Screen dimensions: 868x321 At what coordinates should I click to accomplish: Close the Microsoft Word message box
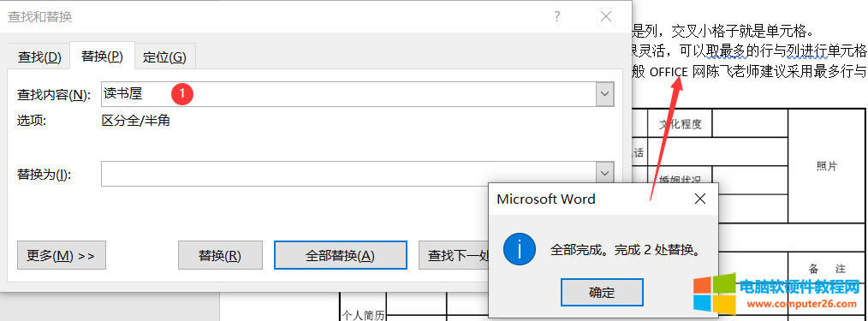pos(700,199)
